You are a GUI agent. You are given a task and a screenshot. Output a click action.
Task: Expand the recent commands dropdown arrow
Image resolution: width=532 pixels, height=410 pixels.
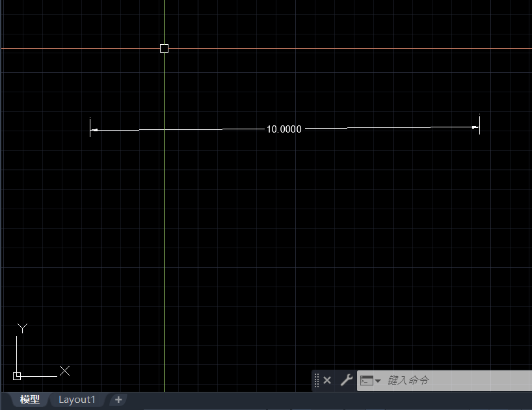point(378,381)
